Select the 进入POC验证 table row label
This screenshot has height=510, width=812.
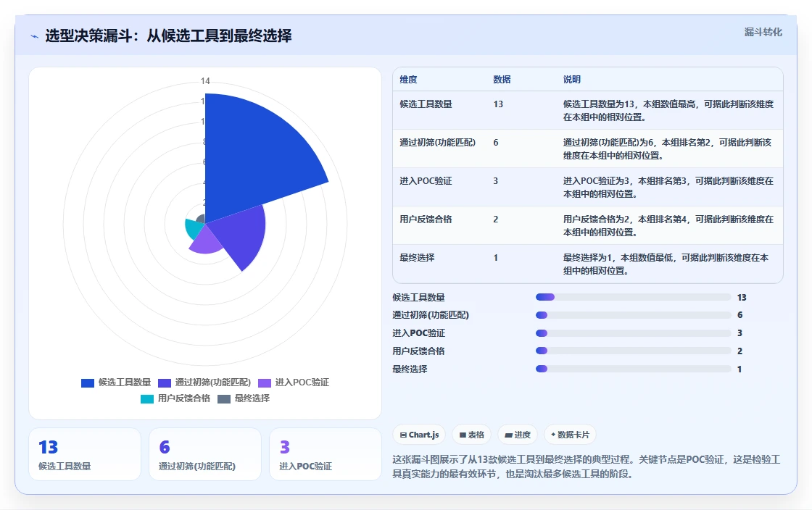coord(426,180)
